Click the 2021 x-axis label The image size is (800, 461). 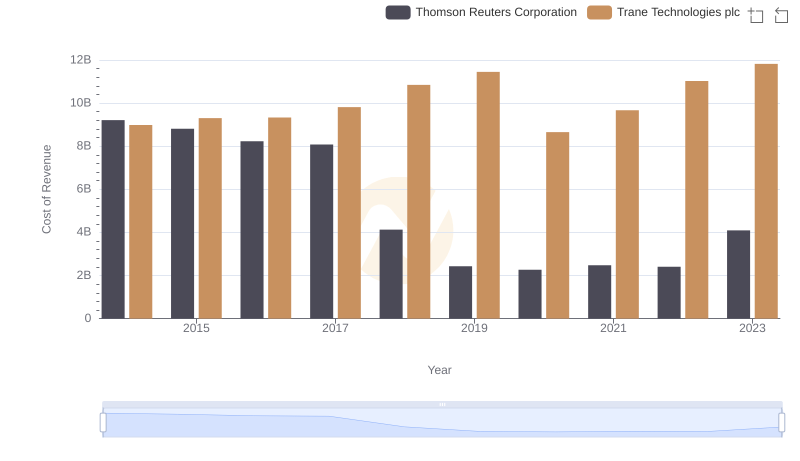tap(613, 328)
